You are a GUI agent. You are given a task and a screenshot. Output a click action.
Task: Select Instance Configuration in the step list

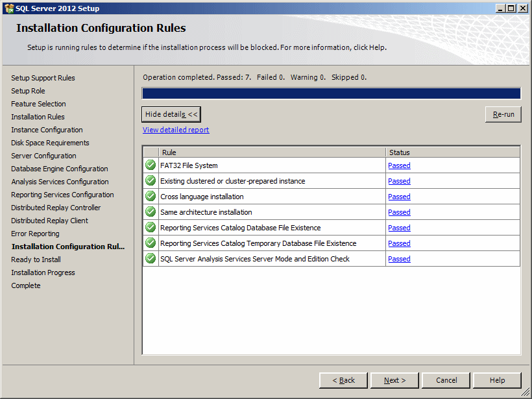(47, 130)
